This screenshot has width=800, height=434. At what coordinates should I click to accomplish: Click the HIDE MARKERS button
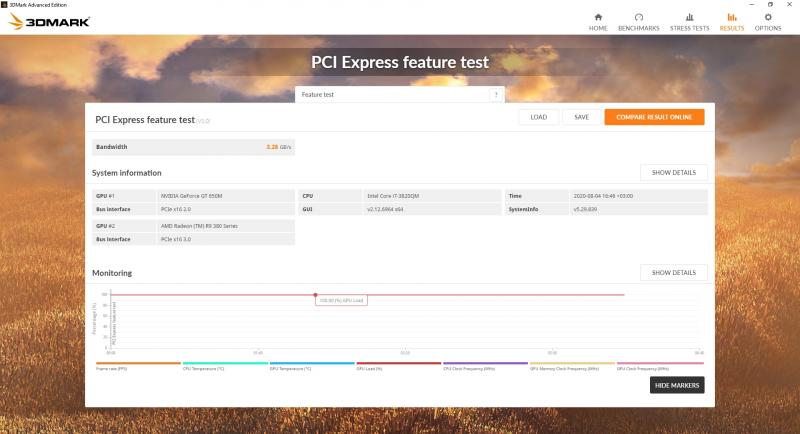pos(677,385)
